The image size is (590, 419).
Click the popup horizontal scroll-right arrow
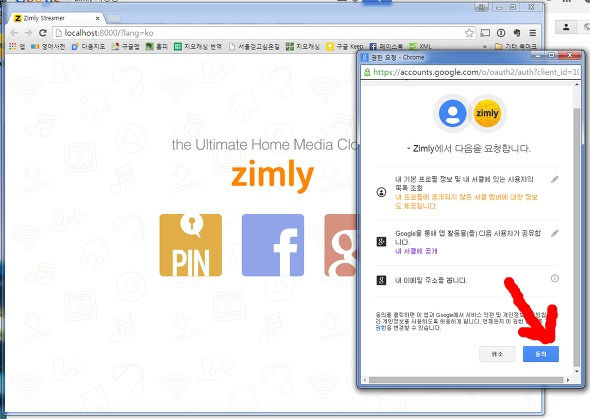tap(568, 380)
